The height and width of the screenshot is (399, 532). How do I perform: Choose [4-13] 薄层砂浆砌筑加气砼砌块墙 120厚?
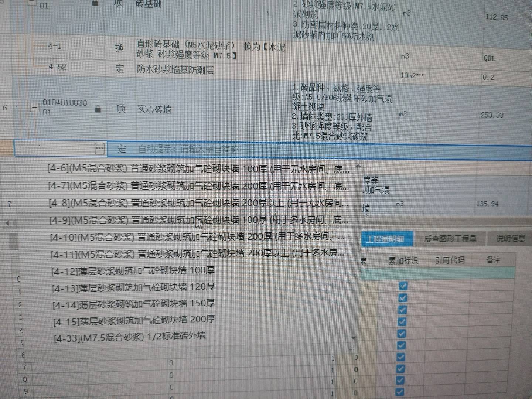[x=133, y=287]
